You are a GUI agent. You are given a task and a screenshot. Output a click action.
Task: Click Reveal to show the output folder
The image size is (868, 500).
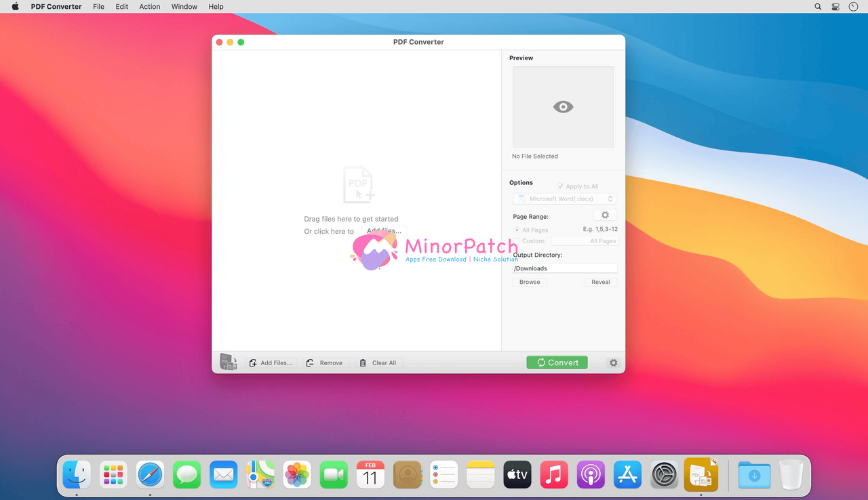point(599,282)
